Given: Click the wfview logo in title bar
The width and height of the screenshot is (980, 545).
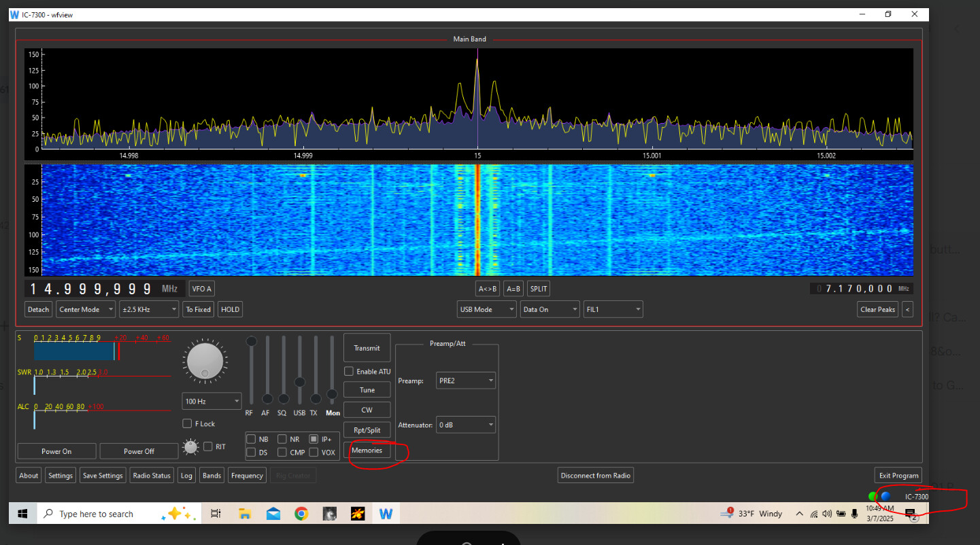Looking at the screenshot, I should [x=14, y=14].
